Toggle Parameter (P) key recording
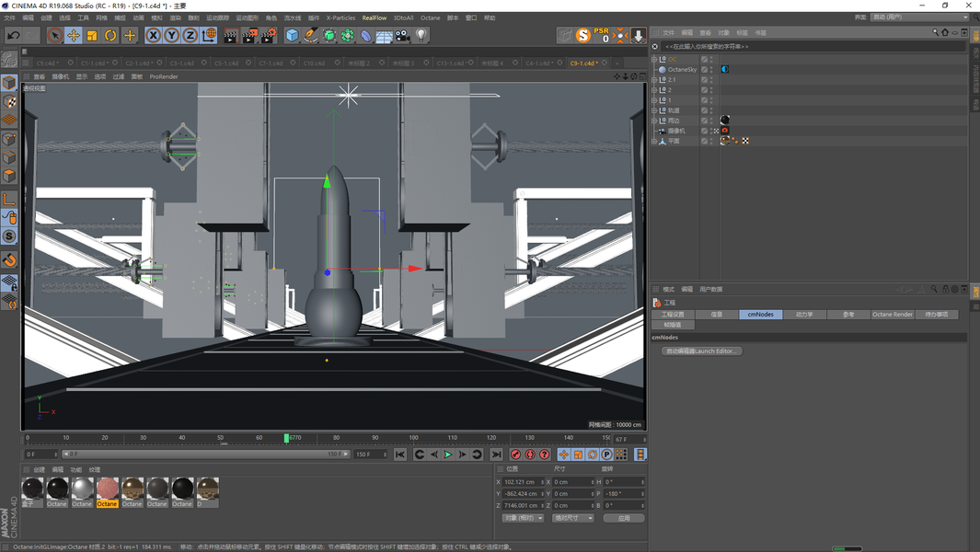Image resolution: width=980 pixels, height=552 pixels. point(606,454)
